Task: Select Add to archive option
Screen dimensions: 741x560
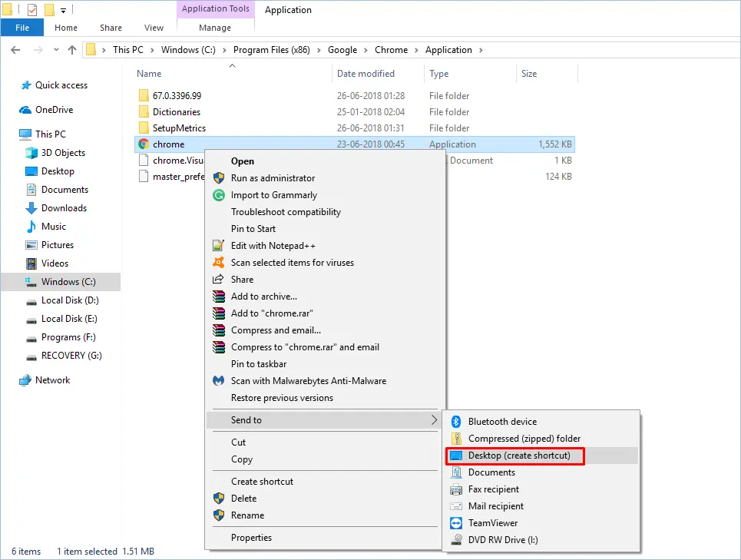Action: [x=264, y=296]
